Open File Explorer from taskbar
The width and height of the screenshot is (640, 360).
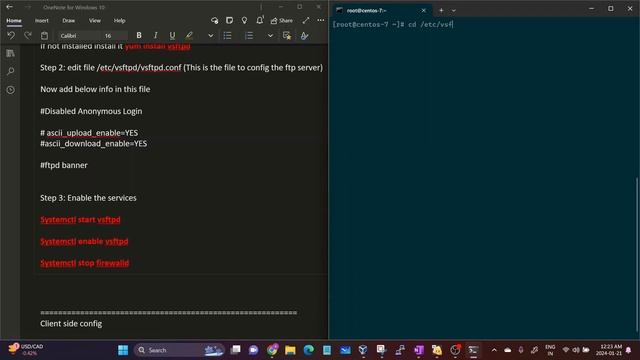[x=290, y=350]
